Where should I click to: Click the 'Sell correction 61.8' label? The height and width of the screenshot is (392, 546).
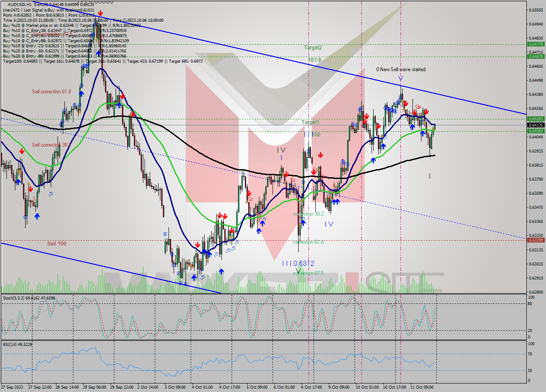tap(52, 92)
